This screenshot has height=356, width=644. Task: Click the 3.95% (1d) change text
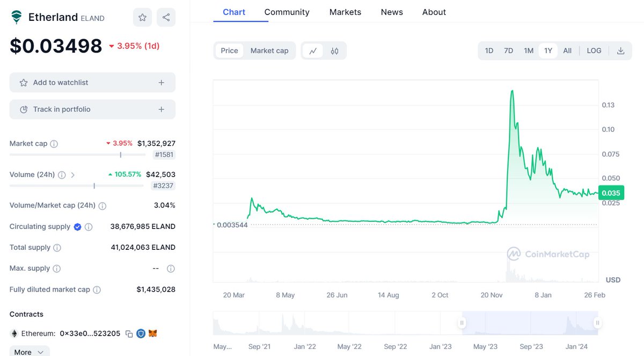(134, 46)
